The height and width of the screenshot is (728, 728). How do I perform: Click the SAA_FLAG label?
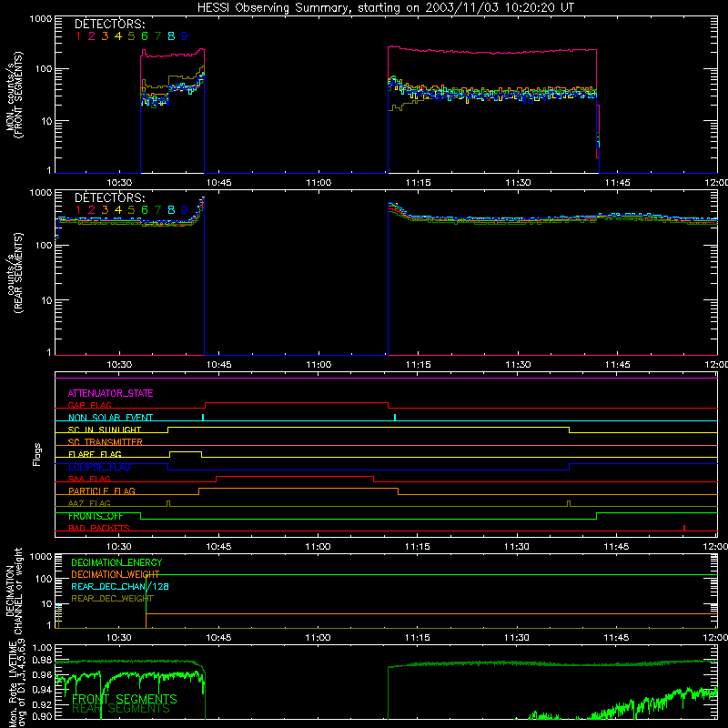pos(89,480)
